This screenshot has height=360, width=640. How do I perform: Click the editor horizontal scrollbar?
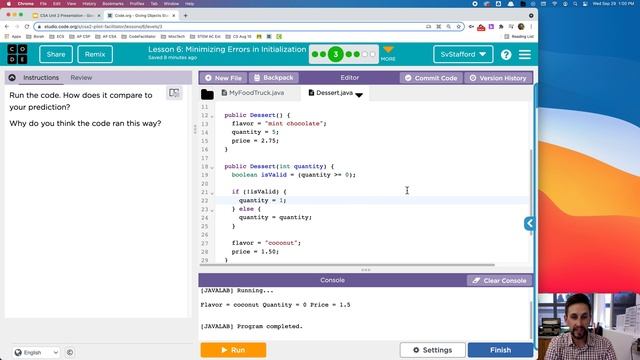tap(347, 265)
